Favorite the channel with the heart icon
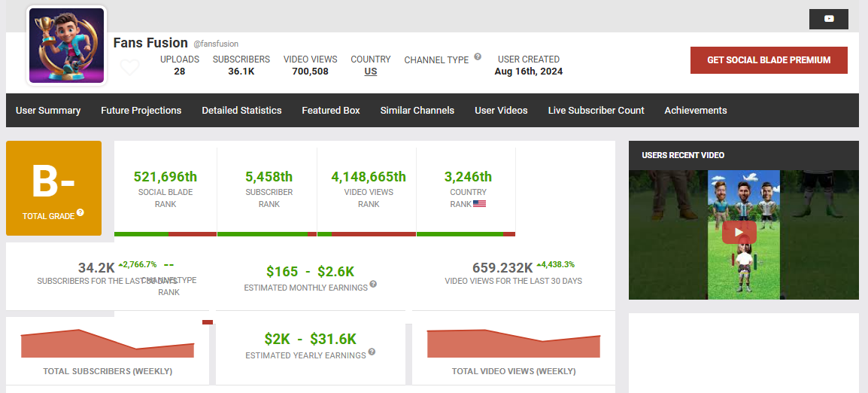This screenshot has width=868, height=393. pos(129,68)
